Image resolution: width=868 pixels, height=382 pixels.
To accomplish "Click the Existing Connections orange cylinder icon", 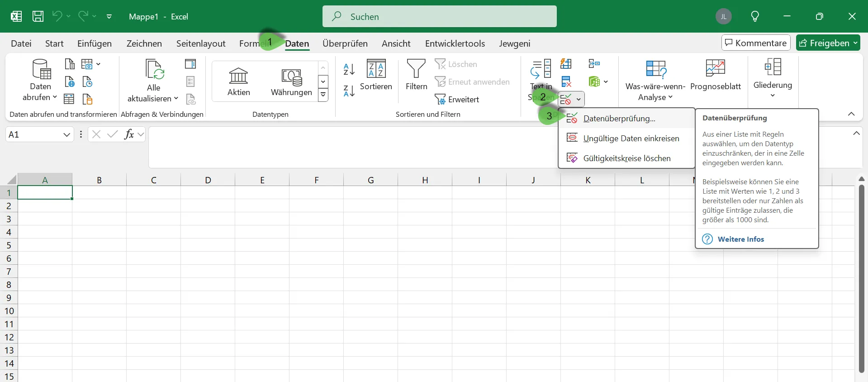I will point(87,99).
